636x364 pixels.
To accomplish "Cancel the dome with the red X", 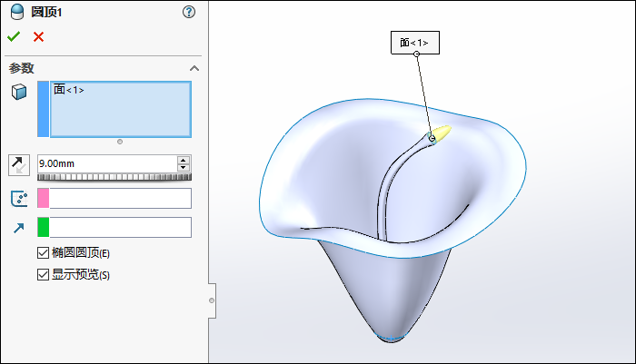I will click(x=38, y=37).
